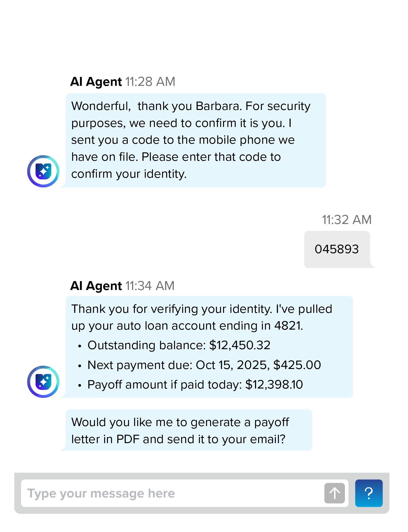Select the 045893 verification code bubble

337,249
